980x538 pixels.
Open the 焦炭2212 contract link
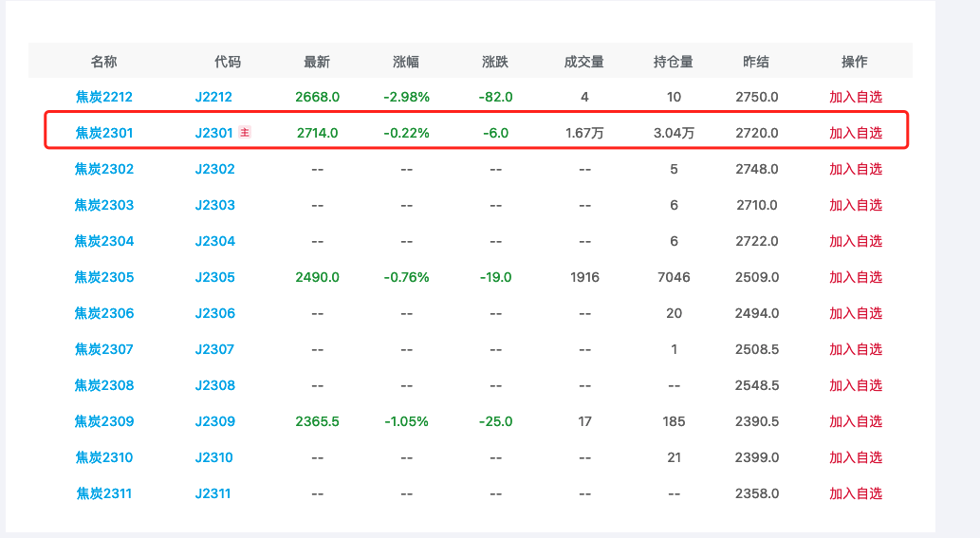pos(104,97)
